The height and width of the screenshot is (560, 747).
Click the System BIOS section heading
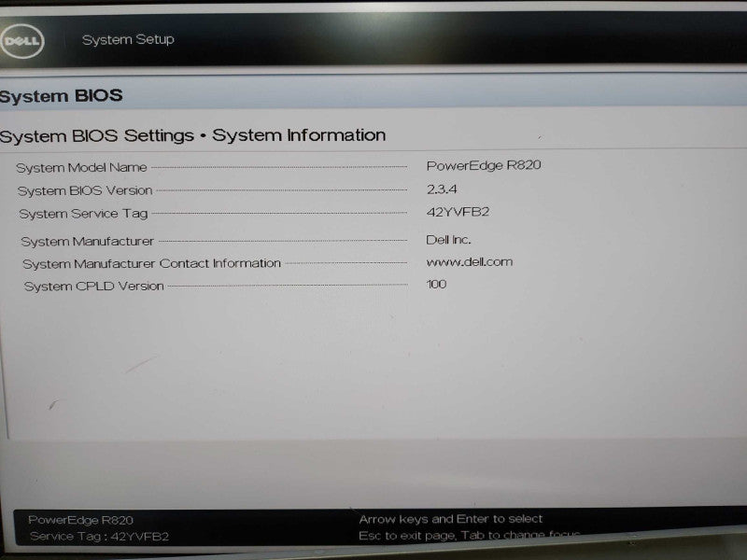pyautogui.click(x=61, y=96)
